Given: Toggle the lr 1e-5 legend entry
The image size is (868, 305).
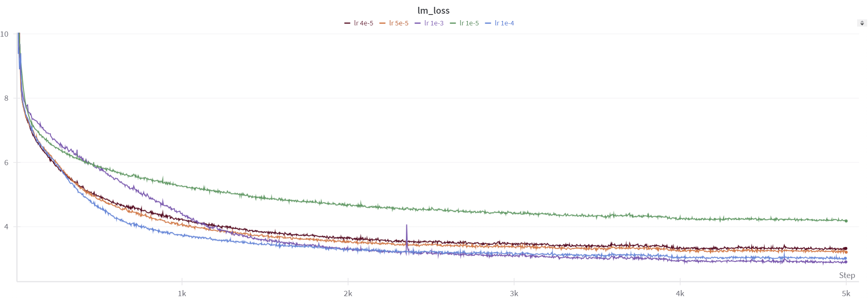Looking at the screenshot, I should [x=464, y=23].
